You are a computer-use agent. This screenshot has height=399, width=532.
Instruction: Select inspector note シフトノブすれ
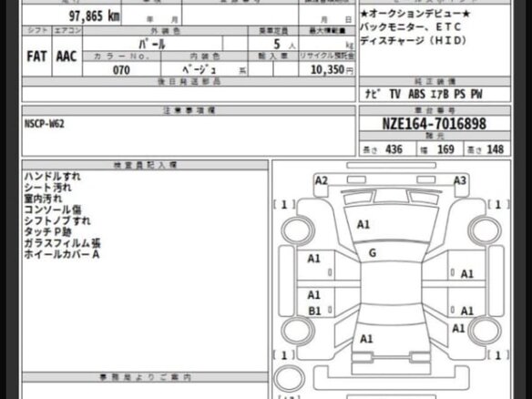pyautogui.click(x=57, y=221)
